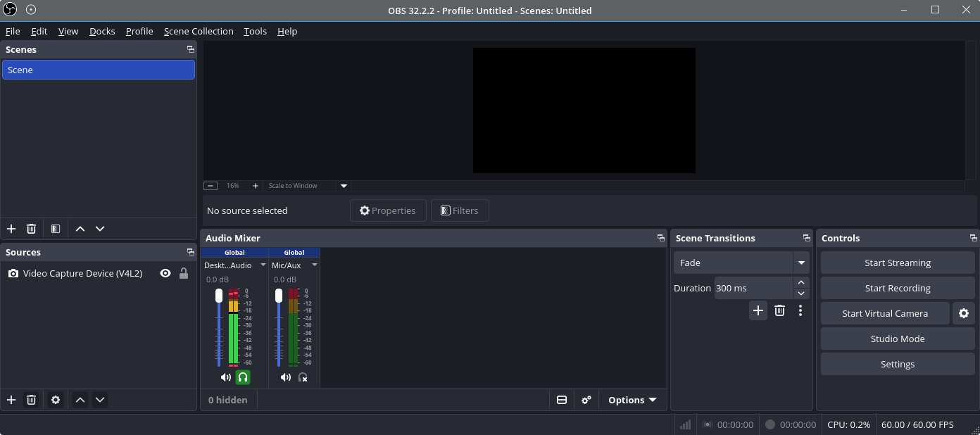
Task: Toggle Desktop Audio monitoring headphones button
Action: [243, 377]
